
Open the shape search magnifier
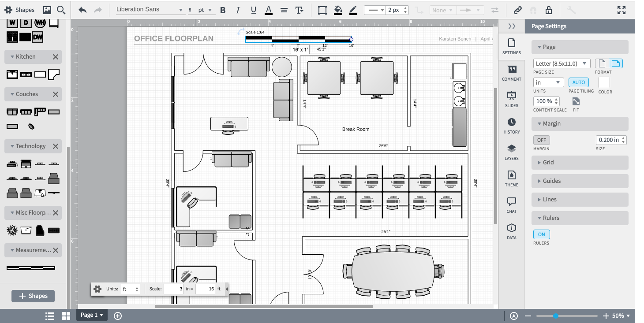click(x=61, y=10)
